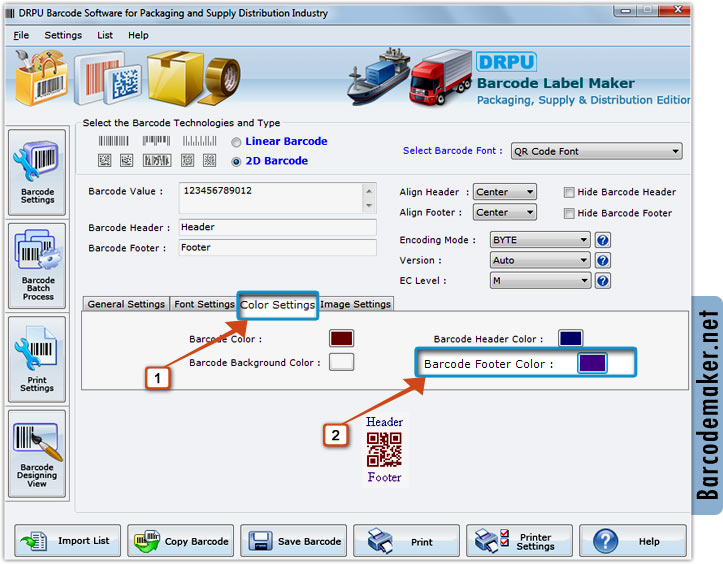Open Print Settings in the sidebar
Screen dimensions: 723x564
click(37, 360)
